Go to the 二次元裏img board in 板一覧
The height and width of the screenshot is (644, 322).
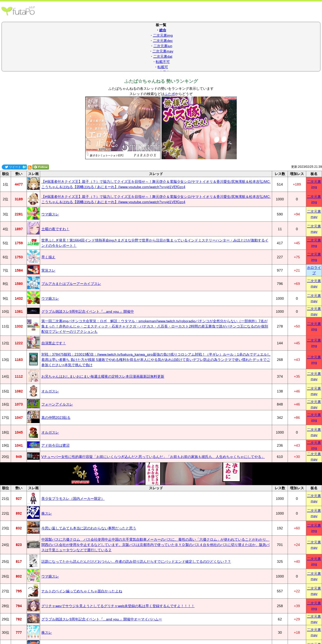163,35
